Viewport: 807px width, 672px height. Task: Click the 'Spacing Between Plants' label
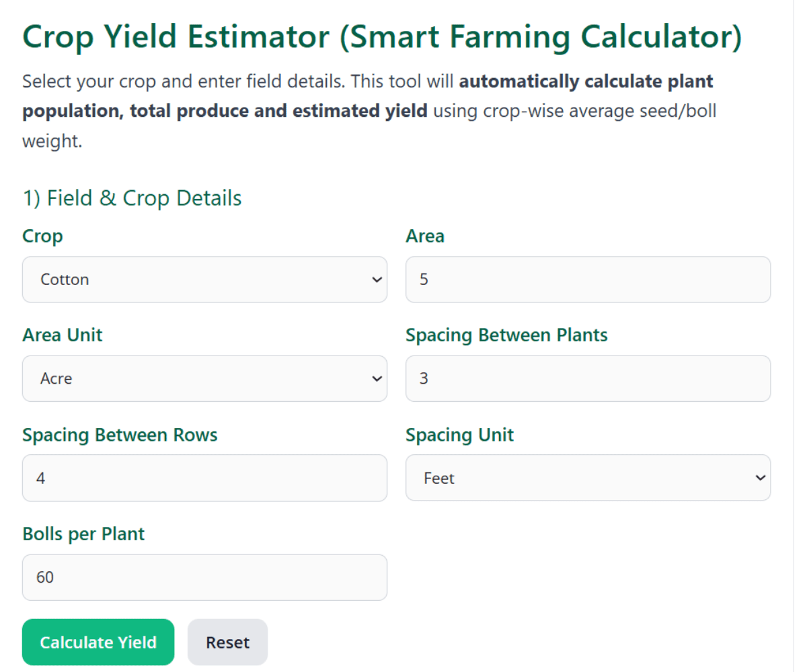tap(506, 335)
